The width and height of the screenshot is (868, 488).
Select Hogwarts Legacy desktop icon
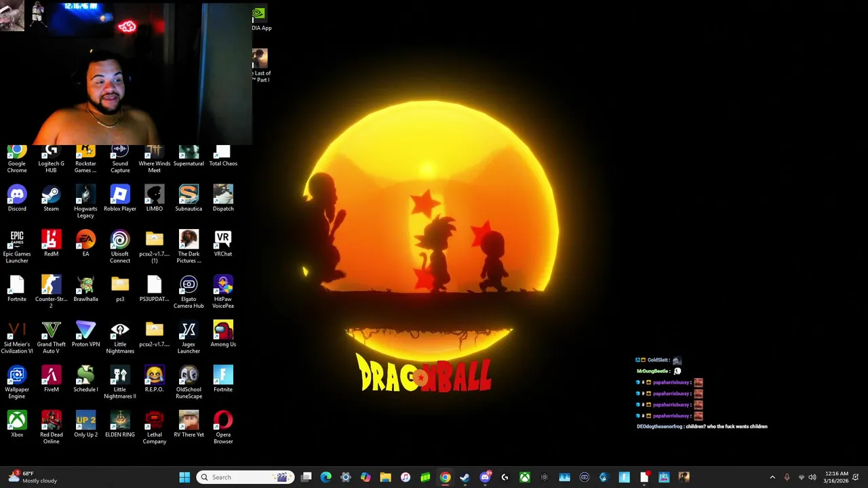[85, 202]
